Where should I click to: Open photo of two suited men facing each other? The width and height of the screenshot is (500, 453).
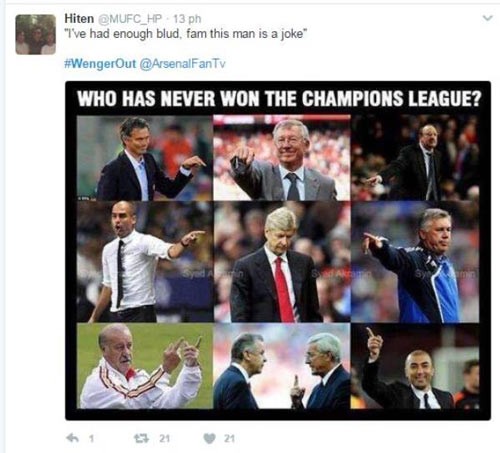(x=282, y=366)
